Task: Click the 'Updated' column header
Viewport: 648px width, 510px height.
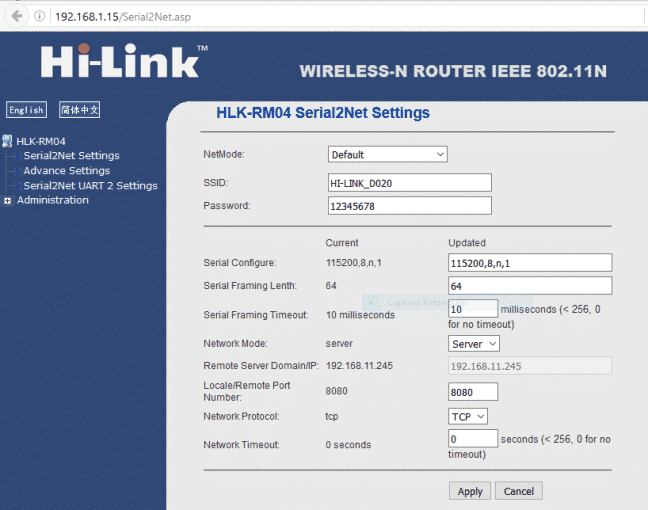Action: 467,243
